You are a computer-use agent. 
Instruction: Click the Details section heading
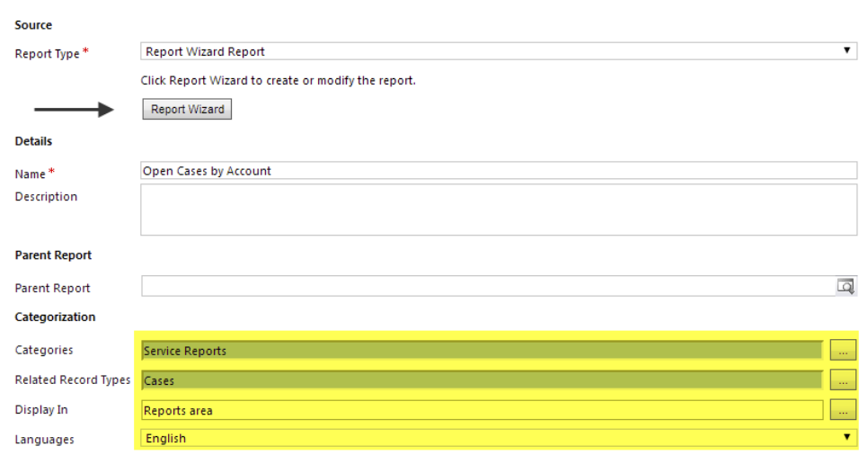[33, 141]
